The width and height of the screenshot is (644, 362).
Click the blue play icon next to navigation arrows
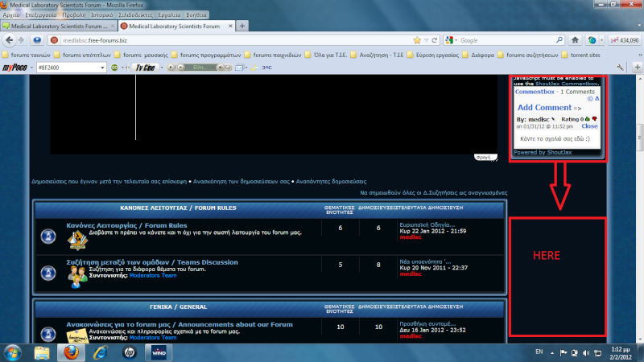[x=37, y=40]
